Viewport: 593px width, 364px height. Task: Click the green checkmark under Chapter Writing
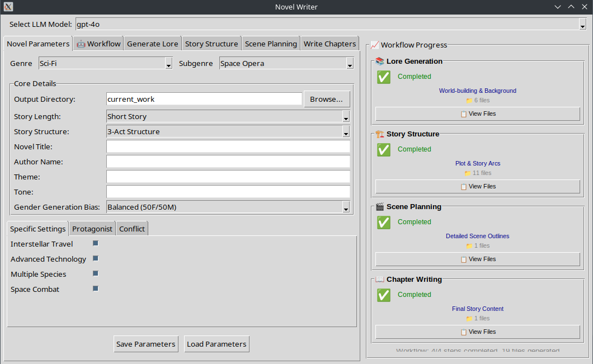pos(384,295)
